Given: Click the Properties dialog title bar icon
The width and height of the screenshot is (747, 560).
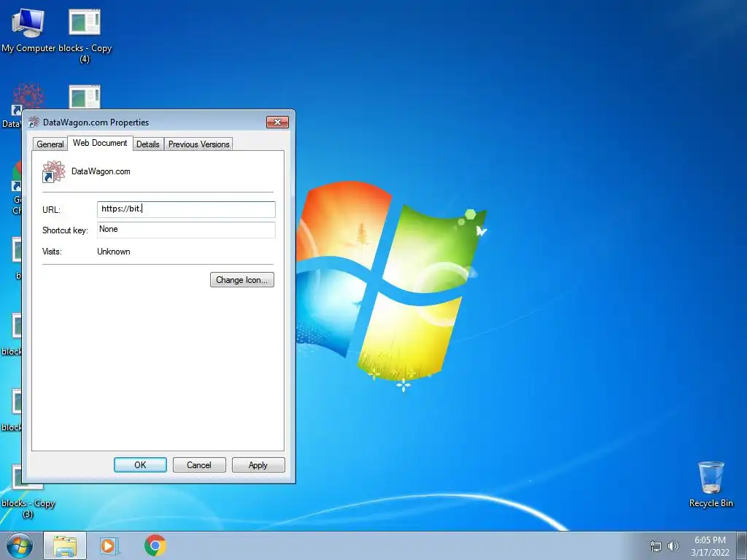Looking at the screenshot, I should point(34,122).
